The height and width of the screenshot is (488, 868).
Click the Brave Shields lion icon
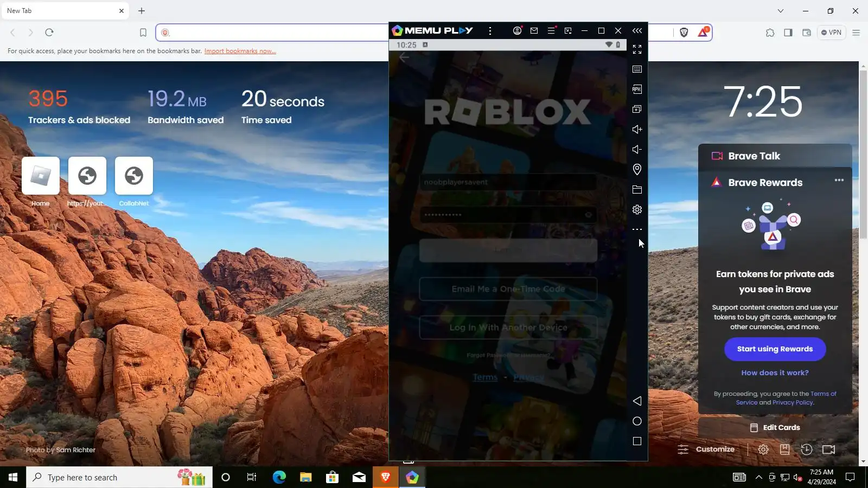[684, 33]
